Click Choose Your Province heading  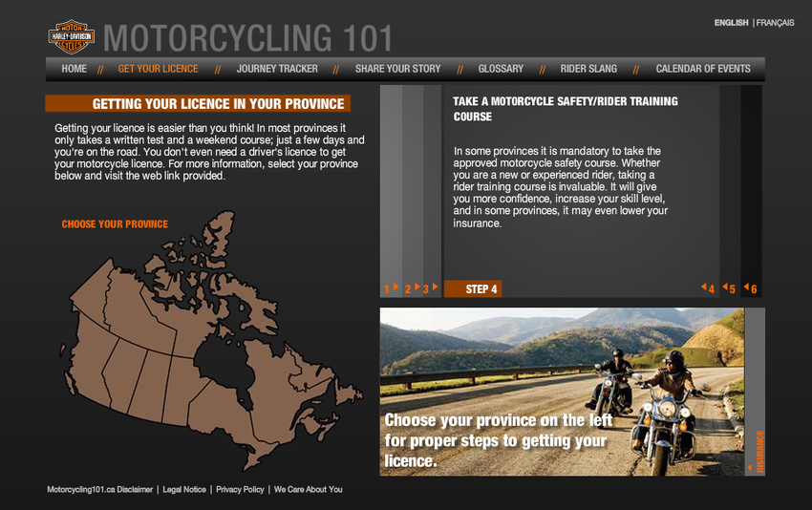115,224
